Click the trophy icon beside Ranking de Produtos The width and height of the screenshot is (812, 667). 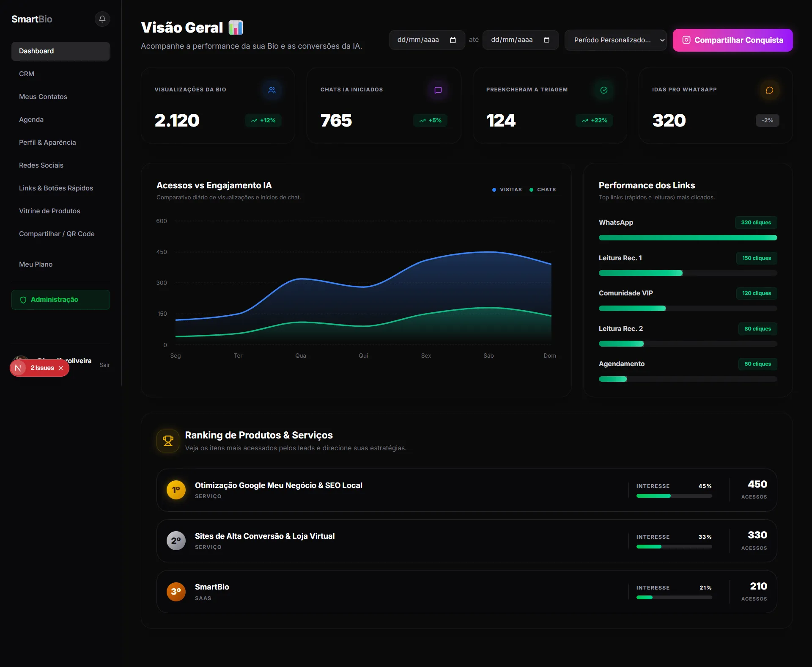[x=168, y=441]
